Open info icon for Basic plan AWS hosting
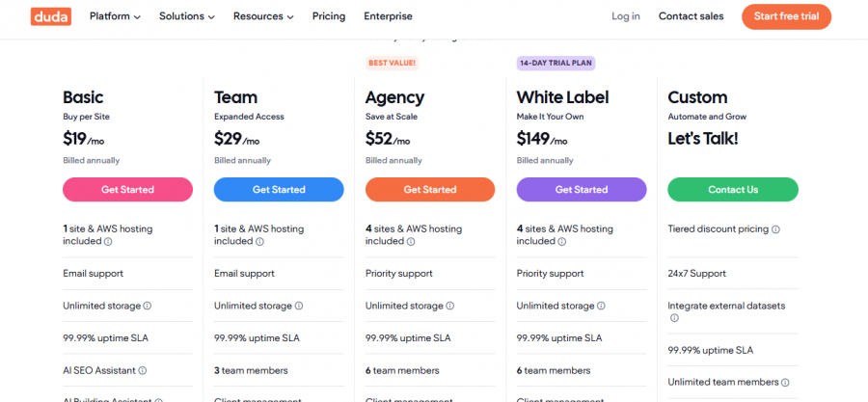Screen dimensions: 868x402 click(x=108, y=242)
